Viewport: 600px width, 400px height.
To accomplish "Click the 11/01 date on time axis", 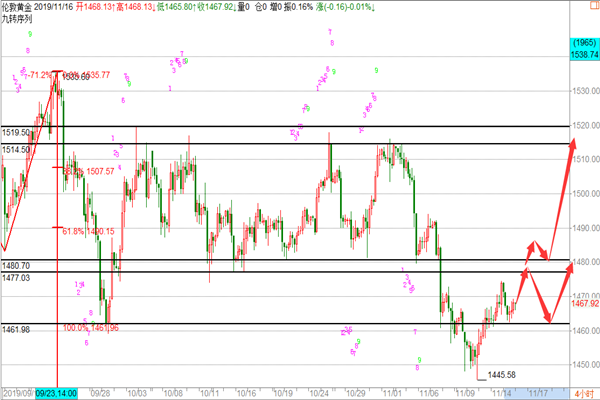I will (392, 393).
